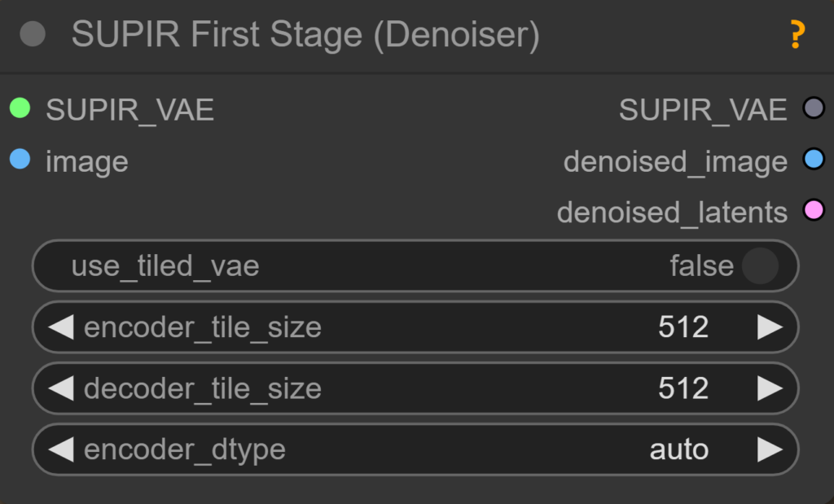Viewport: 834px width, 504px height.
Task: Increase decoder_tile_size with right arrow
Action: pyautogui.click(x=770, y=388)
